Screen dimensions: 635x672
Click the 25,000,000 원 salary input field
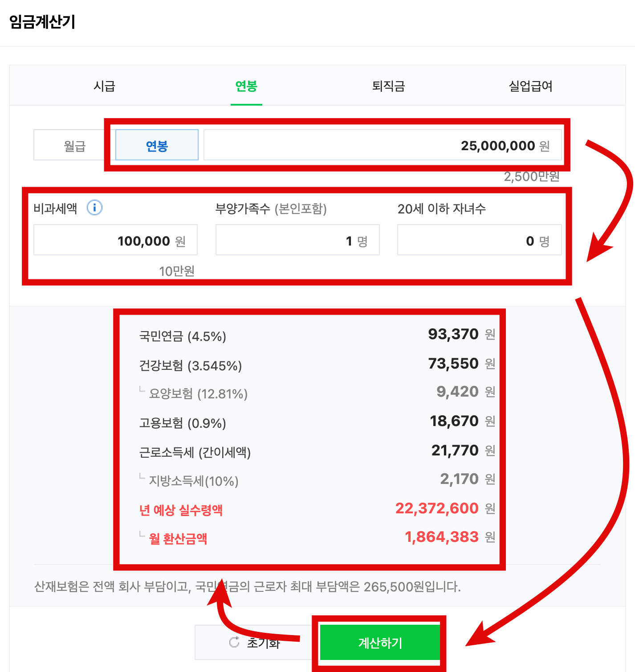tap(383, 145)
